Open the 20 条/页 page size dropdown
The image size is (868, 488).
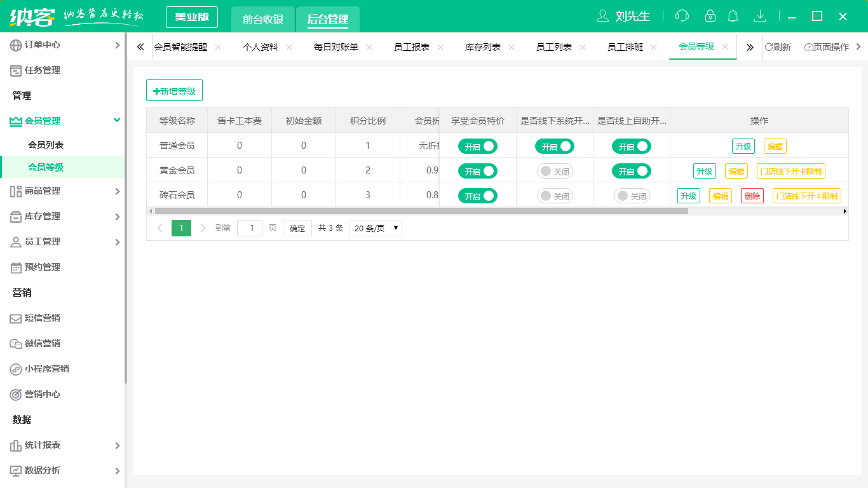tap(376, 228)
